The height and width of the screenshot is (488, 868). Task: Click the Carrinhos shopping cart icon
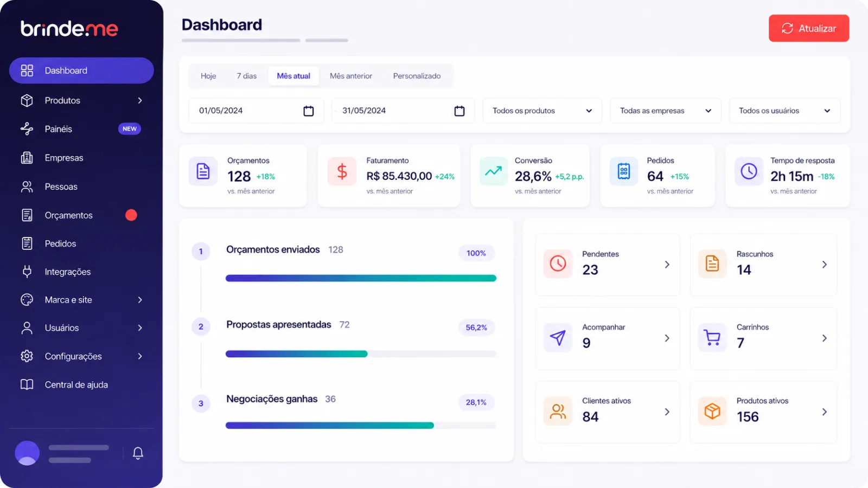click(712, 338)
